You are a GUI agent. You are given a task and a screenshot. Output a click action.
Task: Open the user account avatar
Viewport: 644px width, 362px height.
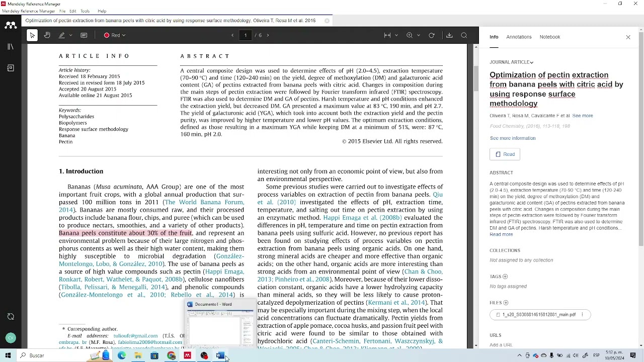pyautogui.click(x=11, y=338)
